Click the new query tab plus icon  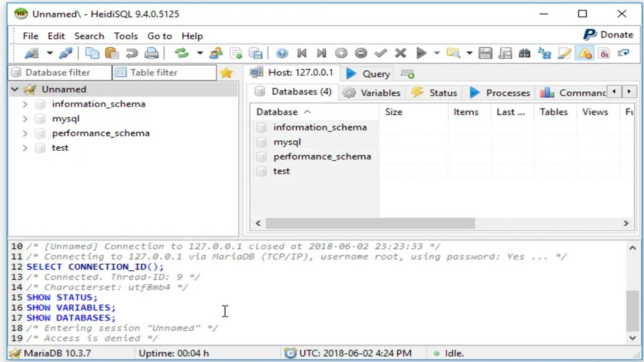407,74
